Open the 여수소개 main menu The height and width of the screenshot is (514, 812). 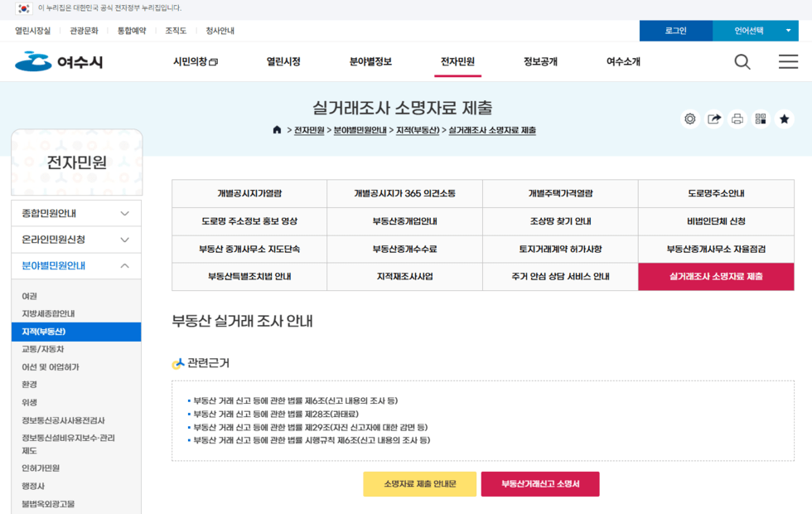(x=623, y=61)
